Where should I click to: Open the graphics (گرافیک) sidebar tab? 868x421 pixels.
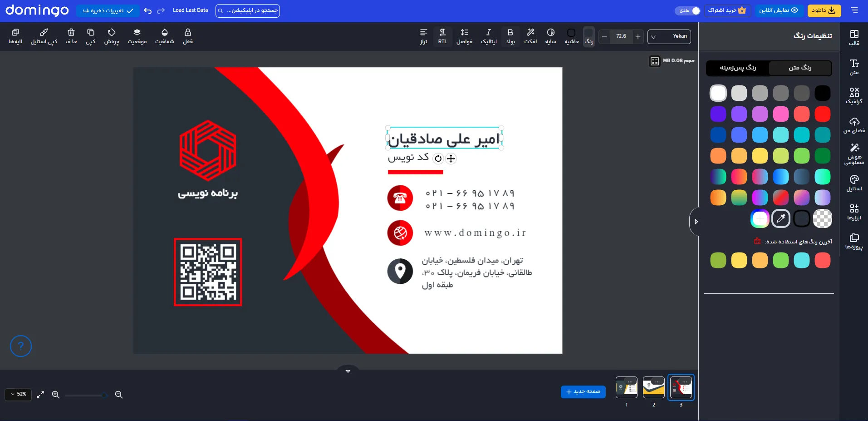tap(854, 96)
